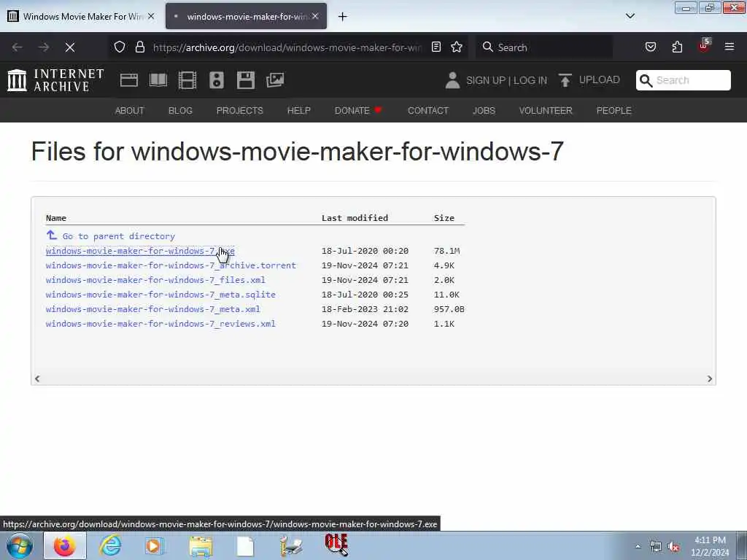Open tracking protection shield icon
Screen dimensions: 747x560
pyautogui.click(x=120, y=47)
